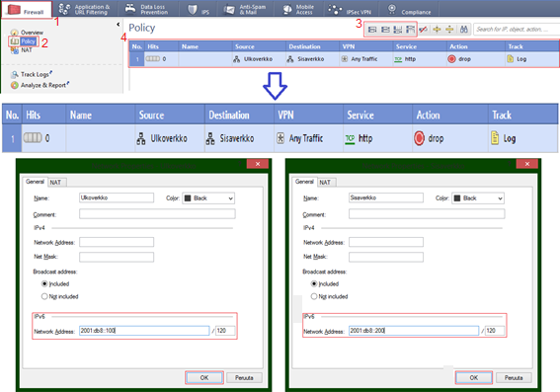
Task: Collapse the left navigation pane arrow
Action: (119, 25)
